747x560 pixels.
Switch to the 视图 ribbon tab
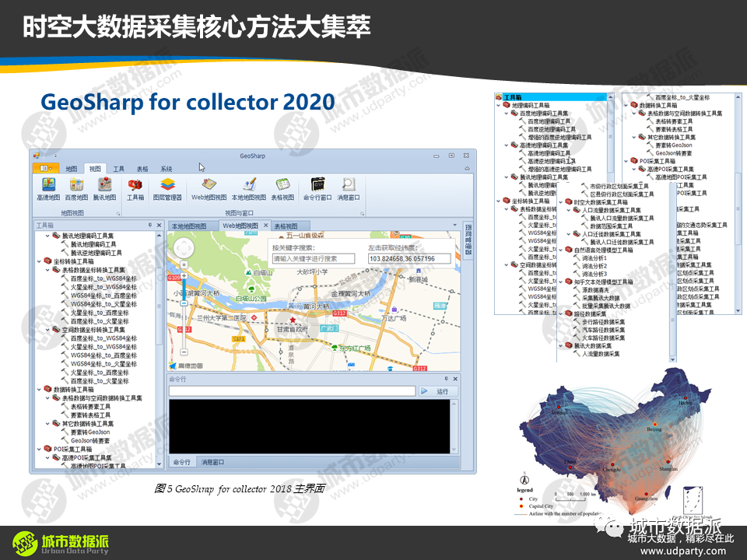coord(95,169)
